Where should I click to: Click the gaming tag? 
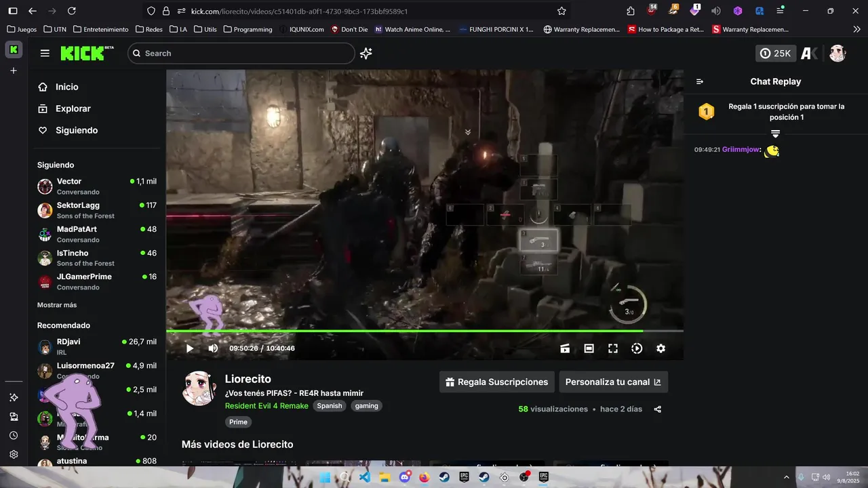[367, 406]
